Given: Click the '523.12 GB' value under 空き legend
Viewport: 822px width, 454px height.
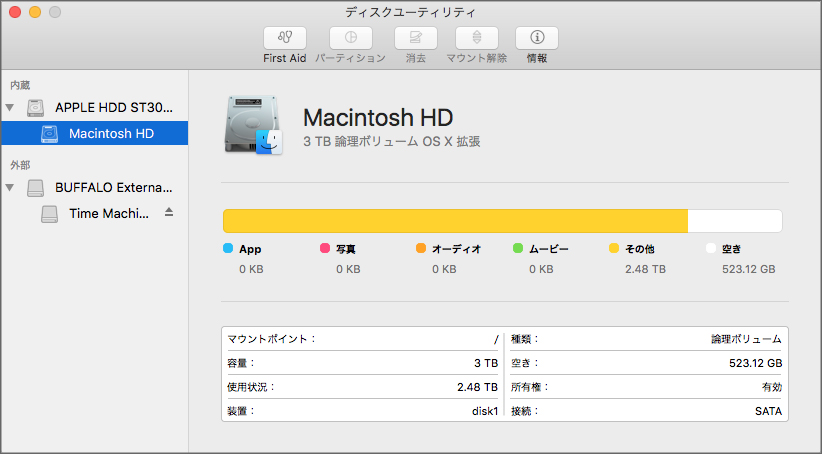Looking at the screenshot, I should click(749, 269).
